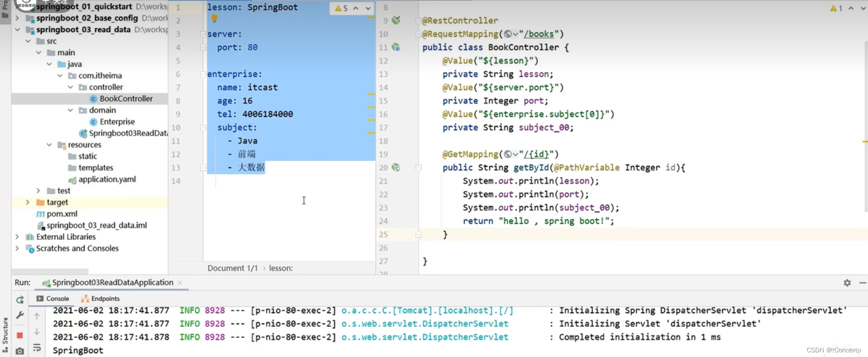Collapse the springboot_03_read_data module
Image resolution: width=868 pixels, height=357 pixels.
pos(17,29)
